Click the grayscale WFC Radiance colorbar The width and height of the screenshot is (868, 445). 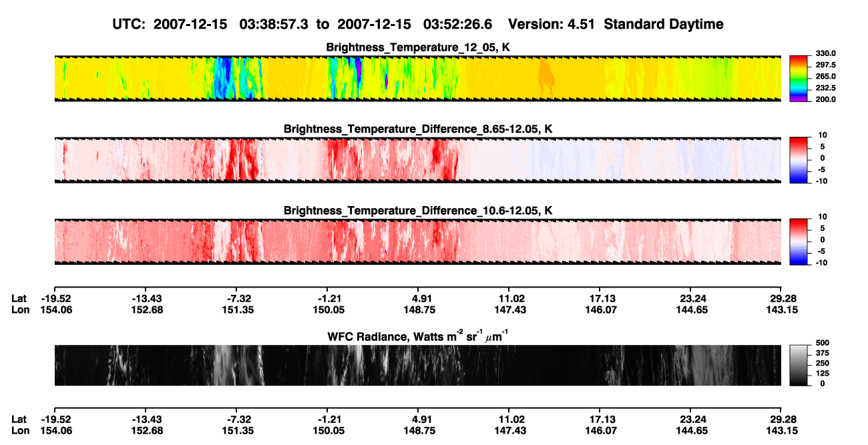[799, 365]
